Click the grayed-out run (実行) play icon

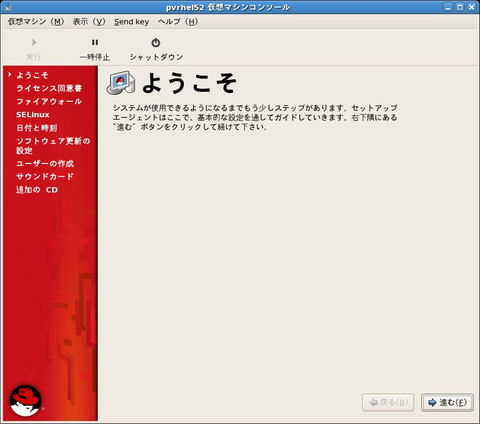(34, 42)
